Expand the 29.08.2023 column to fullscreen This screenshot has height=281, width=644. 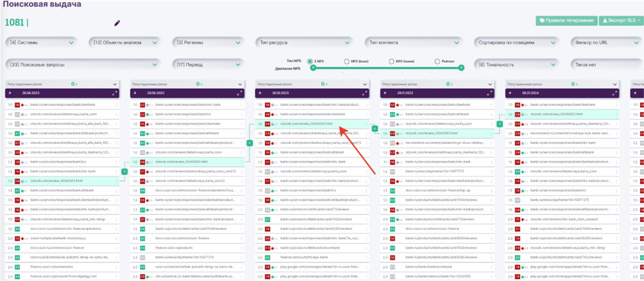tap(115, 93)
